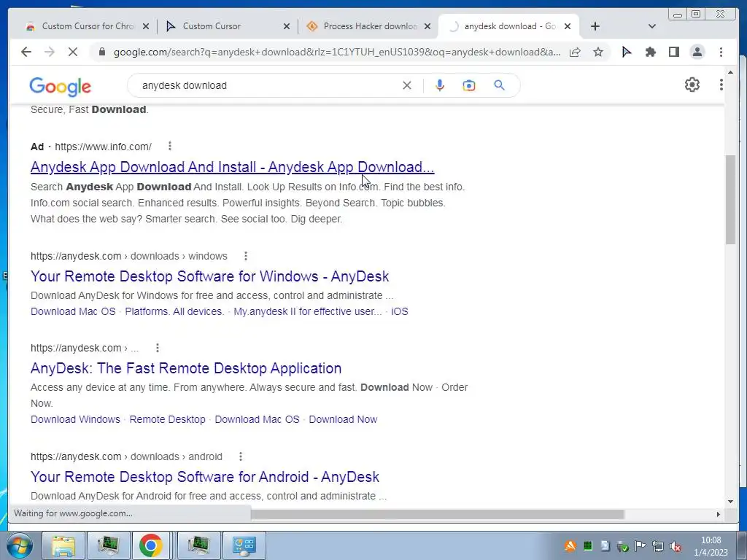This screenshot has height=560, width=747.
Task: Open Chrome's three-dot menu
Action: pos(721,52)
